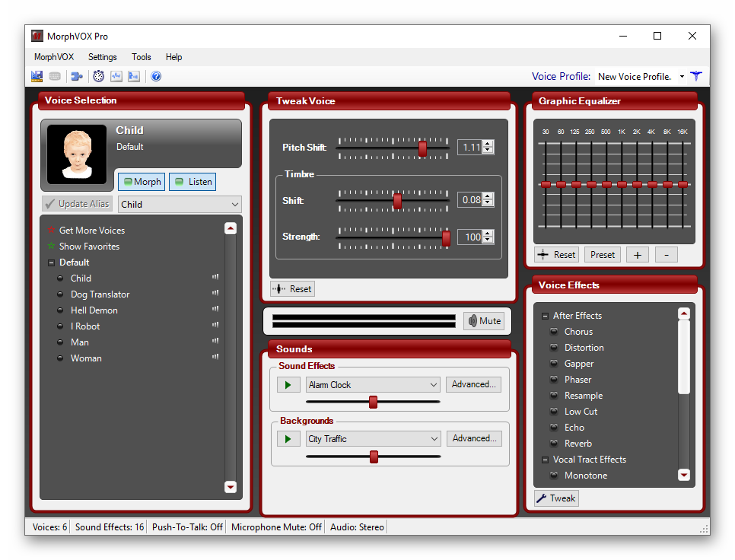
Task: Play the Alarm Clock sound effect
Action: (288, 385)
